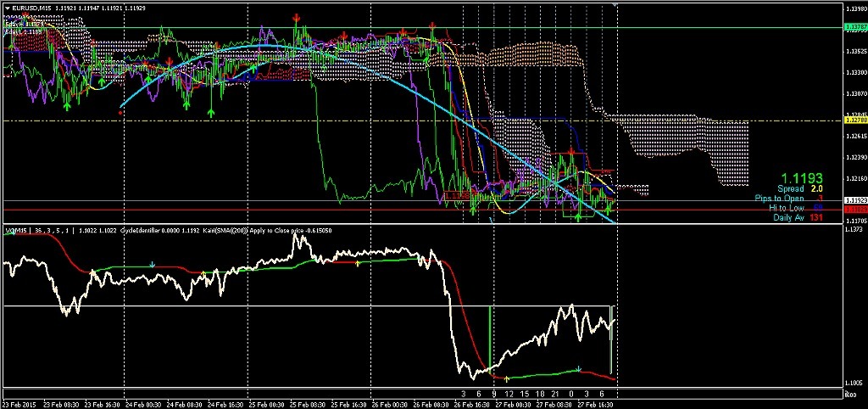Click the VQM15 indicator window label
The height and width of the screenshot is (409, 868).
pyautogui.click(x=15, y=230)
